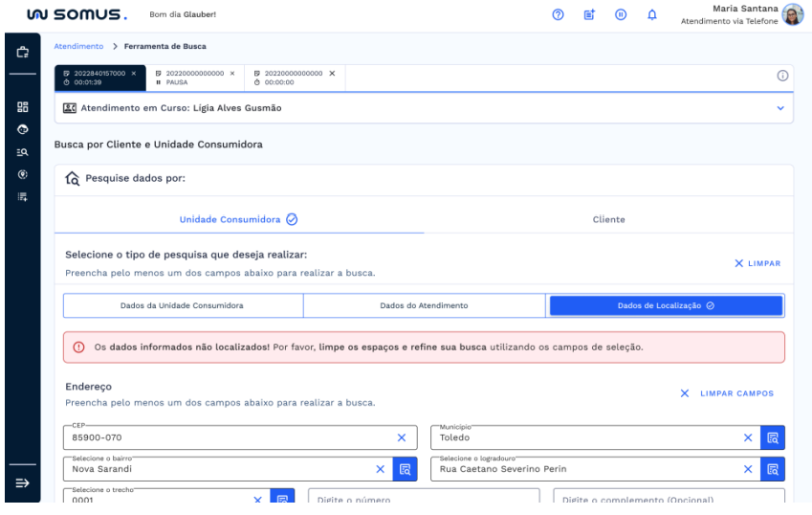The width and height of the screenshot is (812, 515).
Task: Open the lookup button for bairro field
Action: (x=406, y=469)
